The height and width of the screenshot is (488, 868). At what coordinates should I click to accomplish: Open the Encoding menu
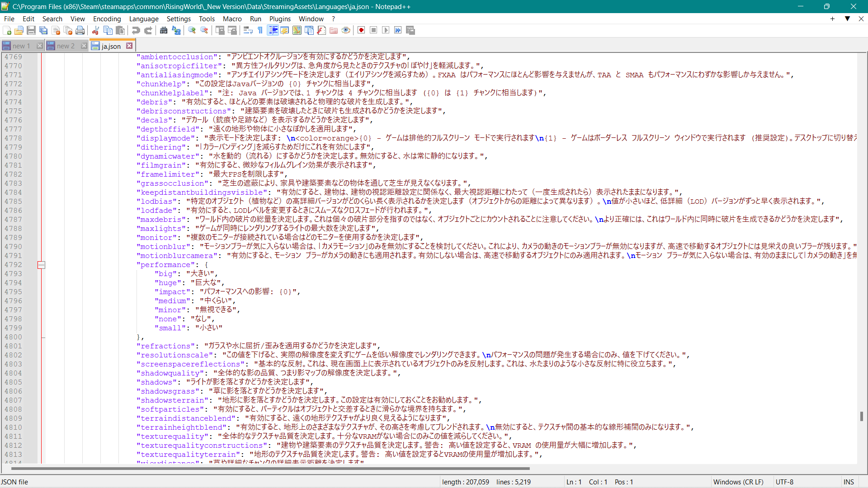pos(107,19)
